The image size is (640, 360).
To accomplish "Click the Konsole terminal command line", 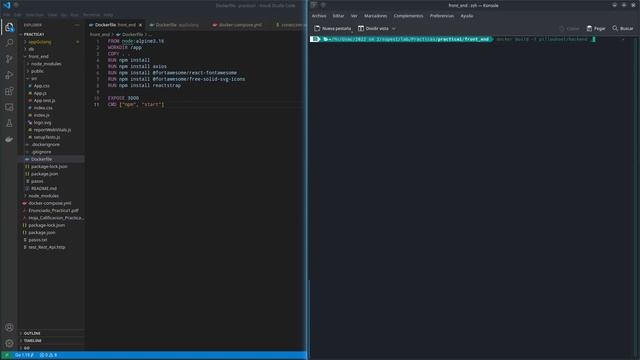I will tap(546, 39).
